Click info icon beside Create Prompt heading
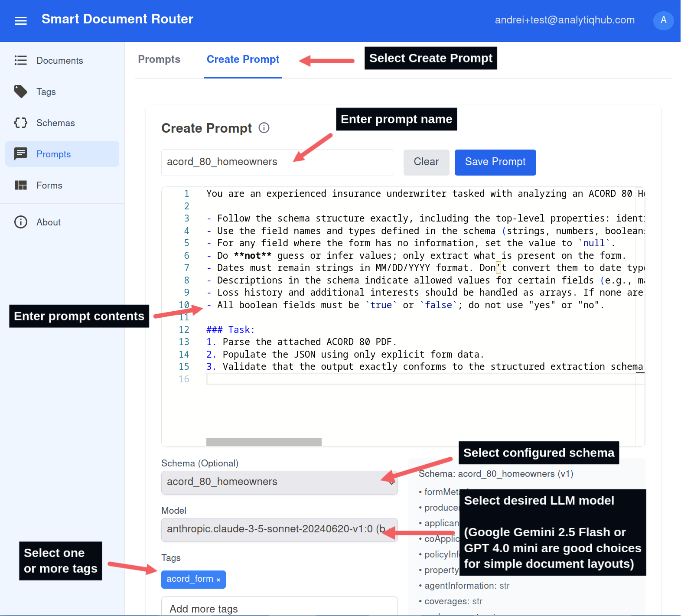This screenshot has width=681, height=616. click(x=264, y=128)
